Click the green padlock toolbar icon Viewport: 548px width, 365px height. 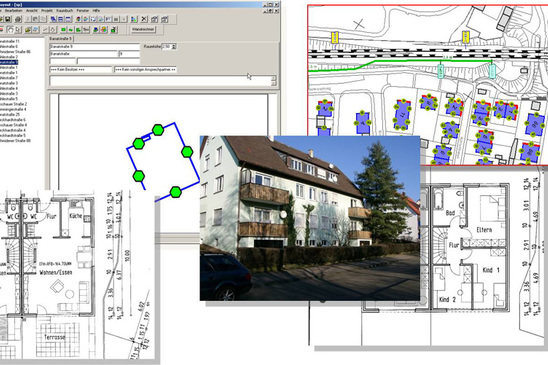click(x=114, y=30)
